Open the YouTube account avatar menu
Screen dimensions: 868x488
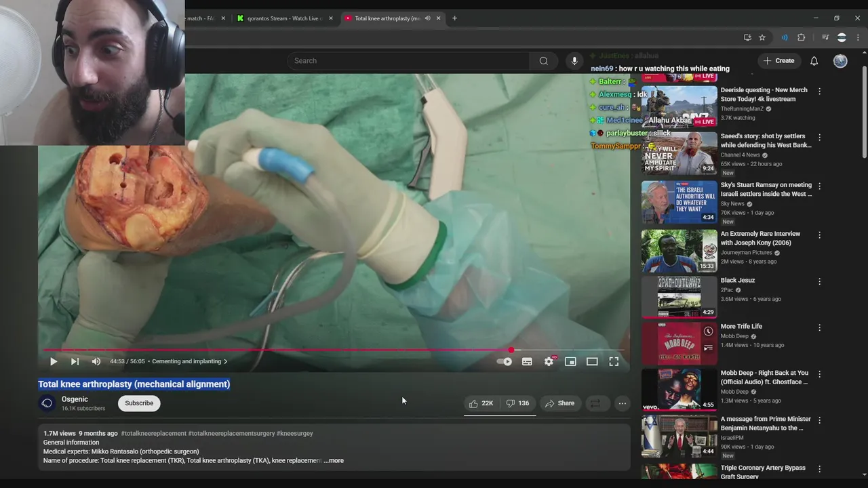tap(840, 61)
